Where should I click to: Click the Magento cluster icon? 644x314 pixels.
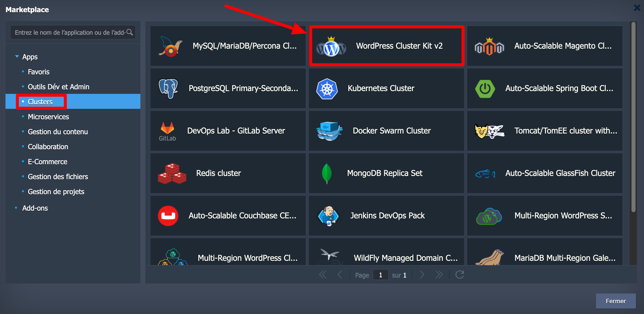click(x=489, y=46)
